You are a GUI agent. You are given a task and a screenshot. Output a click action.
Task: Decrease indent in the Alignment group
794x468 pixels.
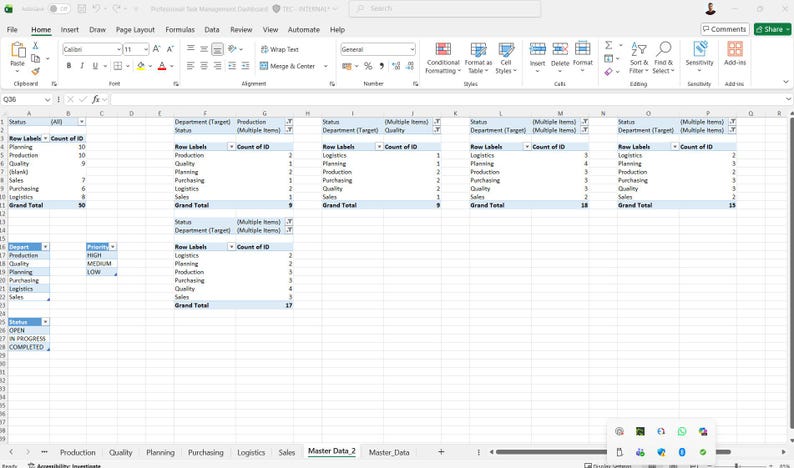click(232, 66)
